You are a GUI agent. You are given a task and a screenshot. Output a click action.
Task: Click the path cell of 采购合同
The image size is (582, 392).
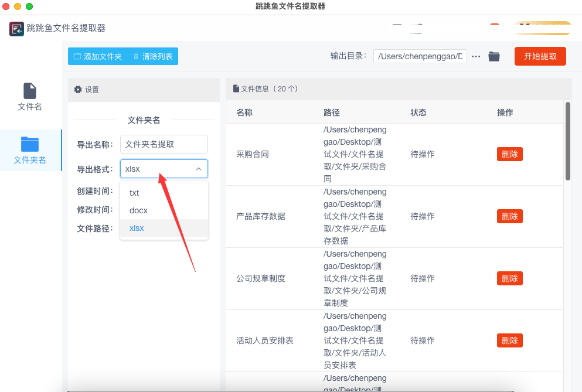pos(355,154)
